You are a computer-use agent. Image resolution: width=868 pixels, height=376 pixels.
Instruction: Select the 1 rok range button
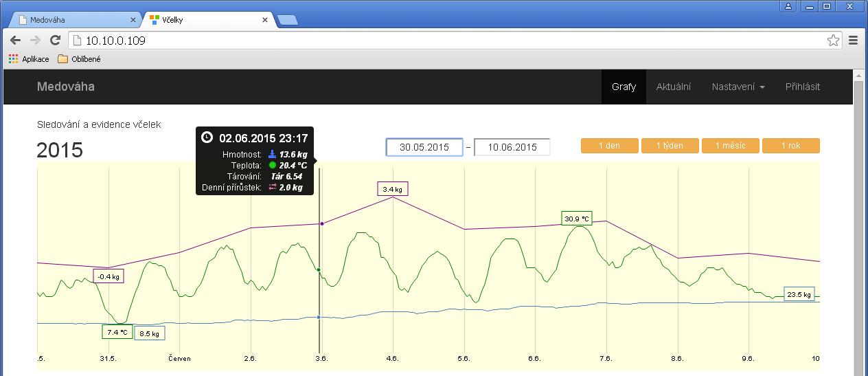(x=791, y=146)
